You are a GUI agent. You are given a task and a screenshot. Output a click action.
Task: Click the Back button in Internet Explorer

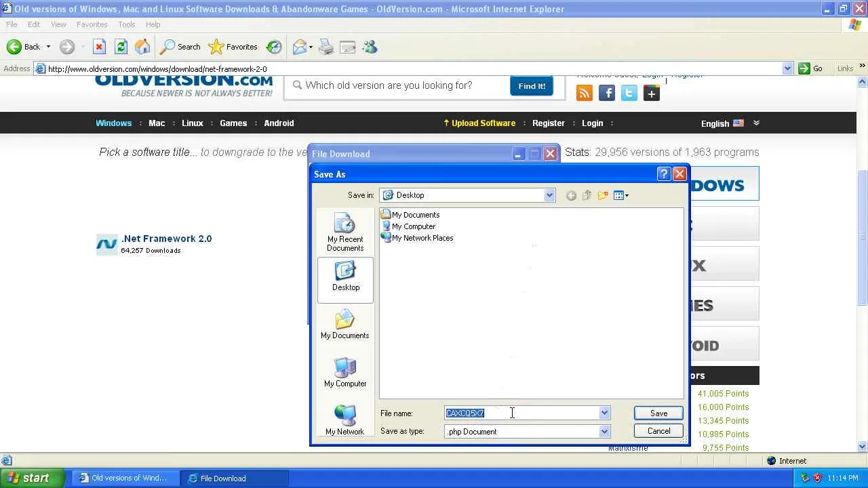23,47
